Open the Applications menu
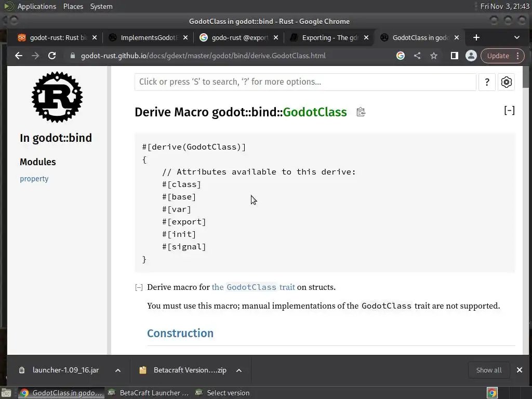The width and height of the screenshot is (532, 399). [x=37, y=6]
